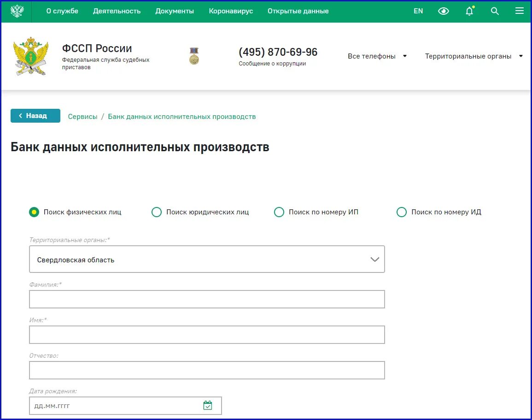Select 'Поиск по номеру ИД' radio button
The height and width of the screenshot is (420, 532).
coord(401,212)
